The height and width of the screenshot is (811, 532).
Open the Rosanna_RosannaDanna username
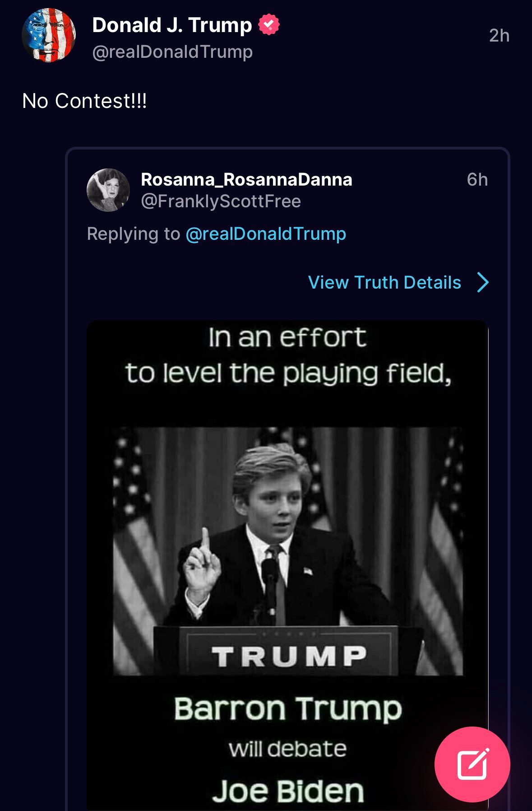point(246,180)
